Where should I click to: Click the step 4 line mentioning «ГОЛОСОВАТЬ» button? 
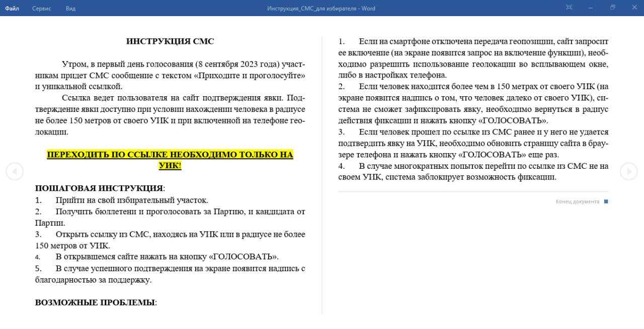click(167, 256)
